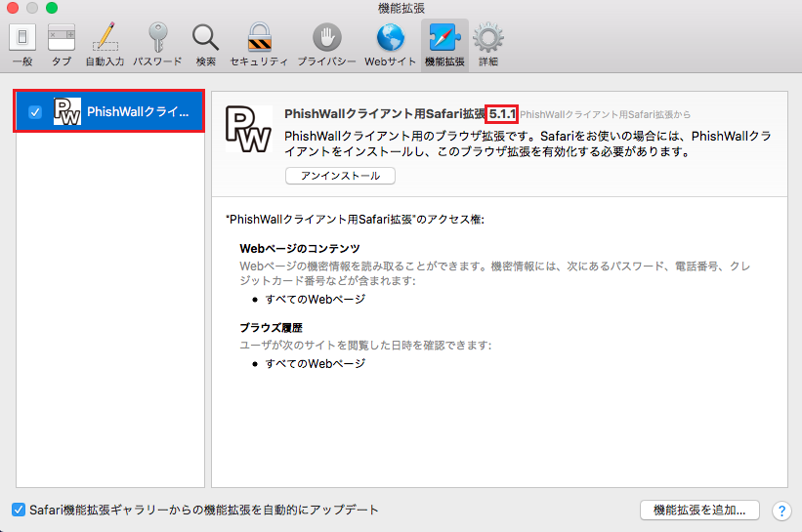
Task: Uncheck the PhishWall extension enable checkbox
Action: coord(35,112)
